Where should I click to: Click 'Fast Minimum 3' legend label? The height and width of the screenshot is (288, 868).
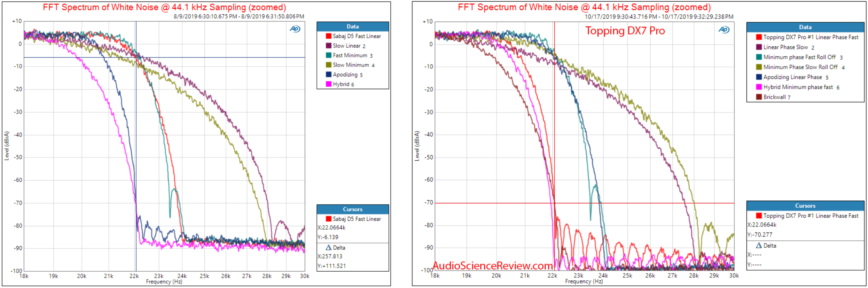(x=352, y=55)
